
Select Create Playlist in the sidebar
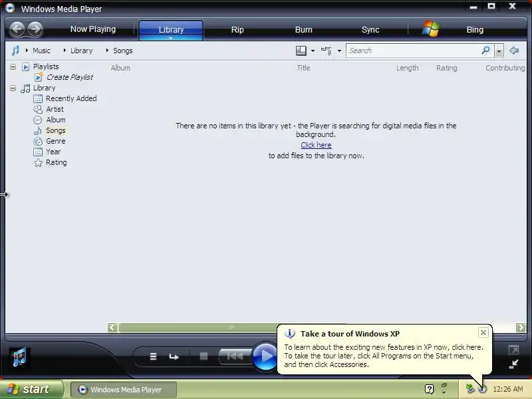click(69, 77)
